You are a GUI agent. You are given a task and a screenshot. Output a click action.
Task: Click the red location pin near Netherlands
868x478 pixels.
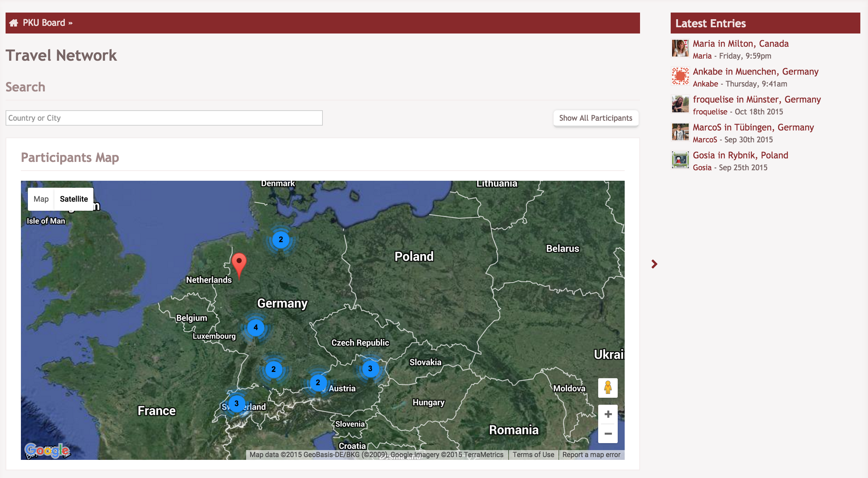tap(239, 266)
